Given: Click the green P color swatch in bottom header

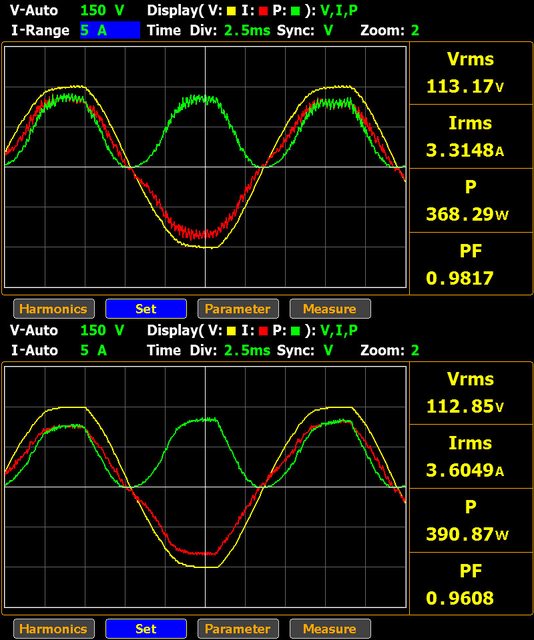Looking at the screenshot, I should pos(295,331).
